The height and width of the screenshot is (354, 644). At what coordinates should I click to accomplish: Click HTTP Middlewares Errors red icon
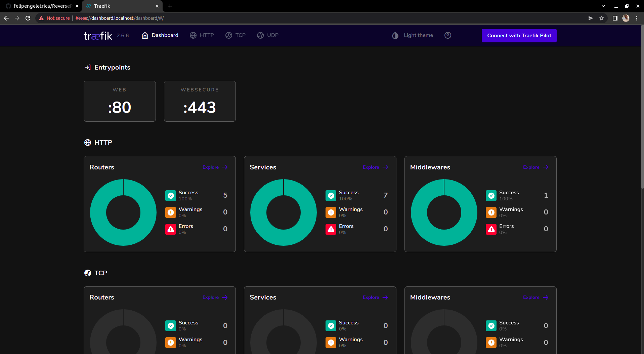pyautogui.click(x=491, y=229)
